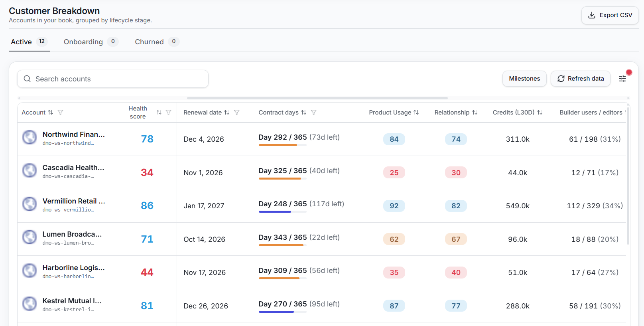This screenshot has width=644, height=326.
Task: Open the Contract days filter funnel
Action: point(314,113)
